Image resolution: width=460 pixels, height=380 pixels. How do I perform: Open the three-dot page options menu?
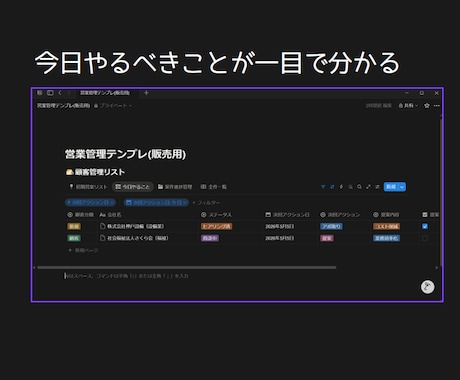pos(437,106)
